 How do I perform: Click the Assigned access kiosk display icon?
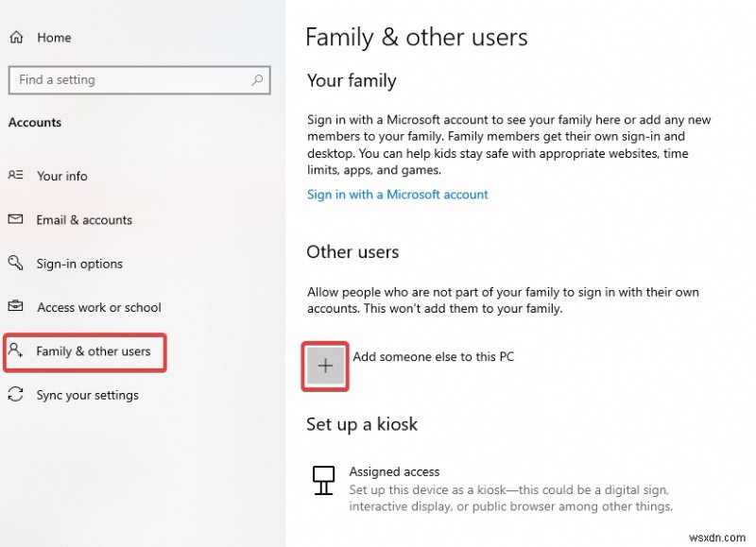[x=322, y=481]
